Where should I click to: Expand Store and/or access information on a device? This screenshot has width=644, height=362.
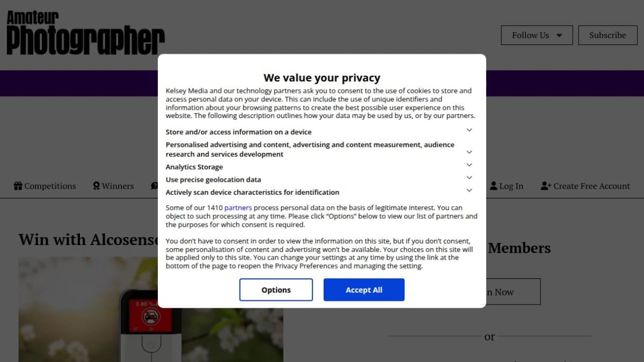click(x=469, y=130)
